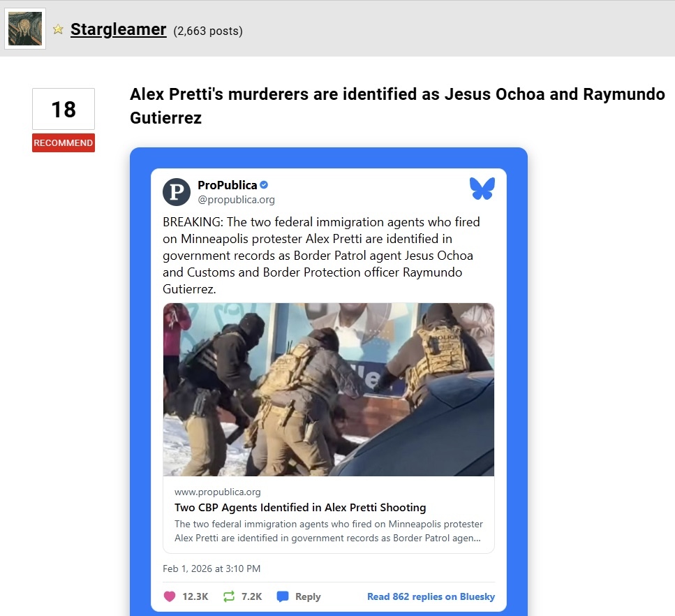Open Read 862 replies on Bluesky

[431, 596]
